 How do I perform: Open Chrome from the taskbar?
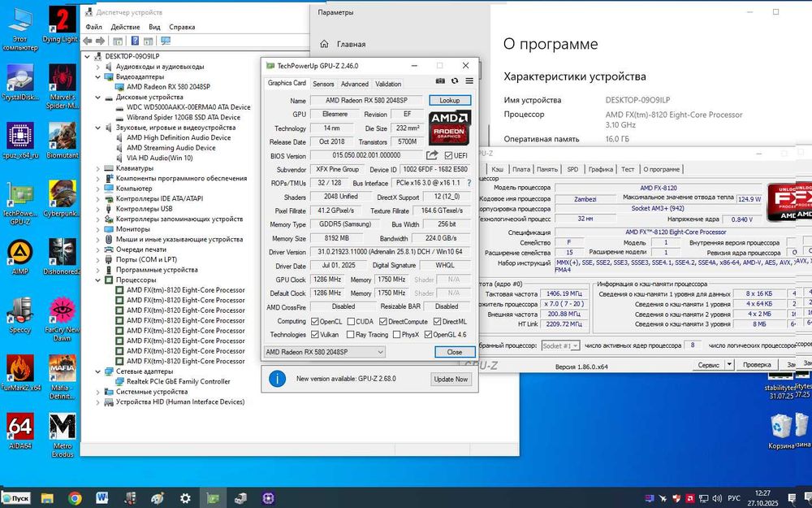coord(75,499)
